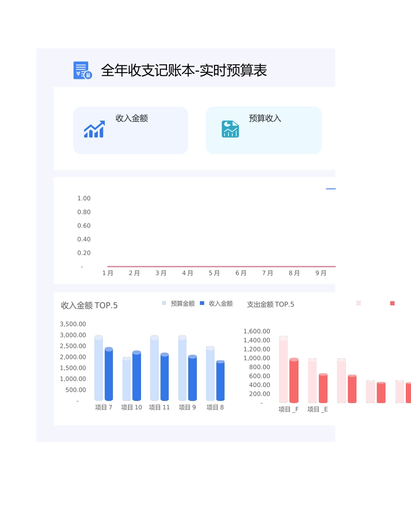
Task: Click the 3,500.00 axis value in income chart
Action: (x=73, y=324)
